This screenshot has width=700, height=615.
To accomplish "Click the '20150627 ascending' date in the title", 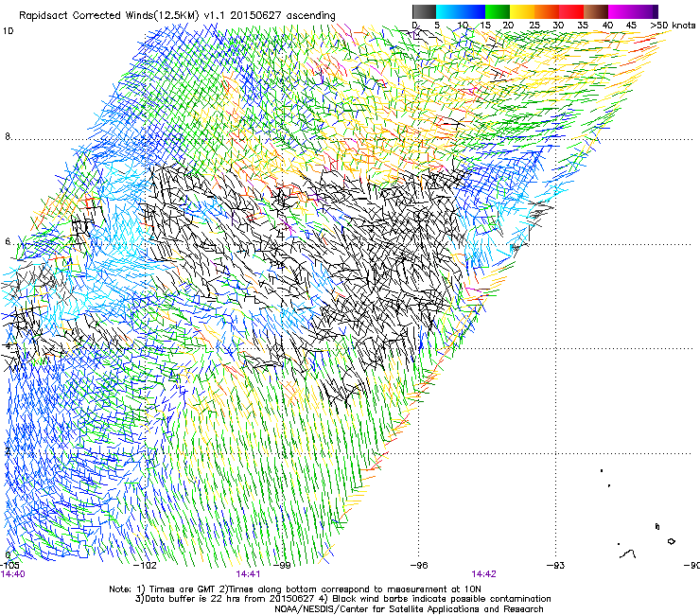I will (283, 16).
